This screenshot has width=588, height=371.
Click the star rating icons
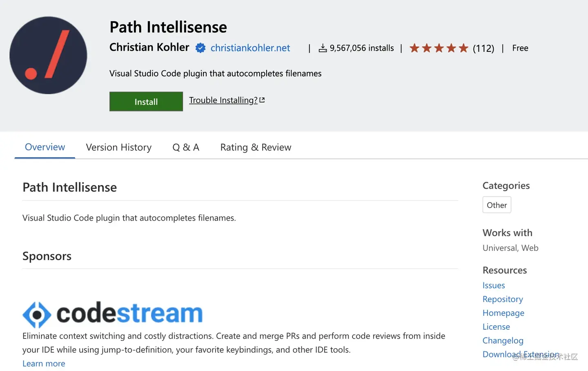coord(439,48)
